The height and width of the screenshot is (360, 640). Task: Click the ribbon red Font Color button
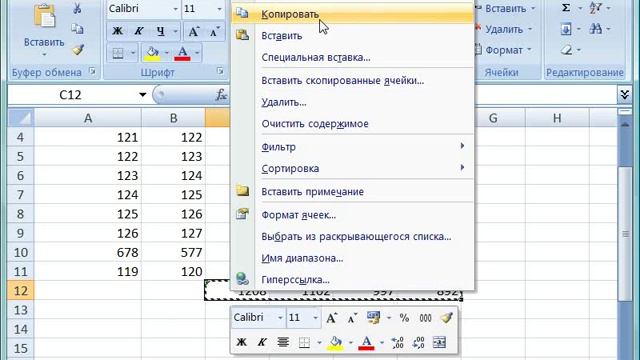coord(182,53)
